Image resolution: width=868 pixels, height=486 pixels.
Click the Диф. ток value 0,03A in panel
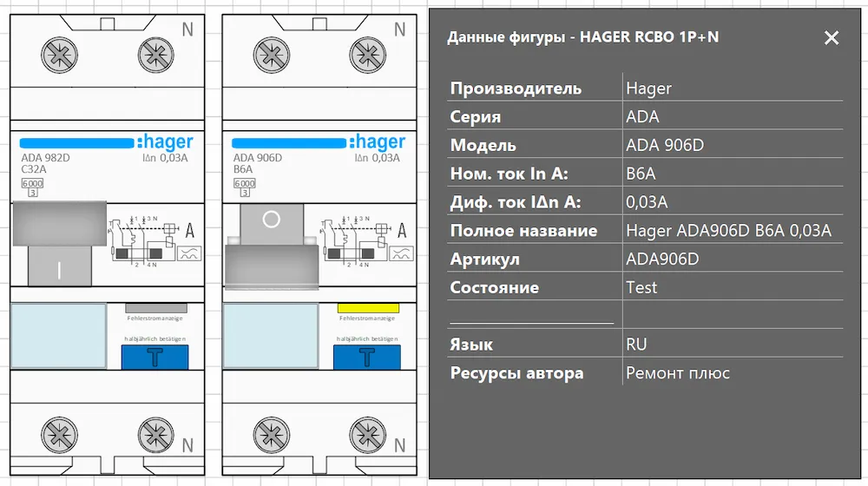click(647, 202)
